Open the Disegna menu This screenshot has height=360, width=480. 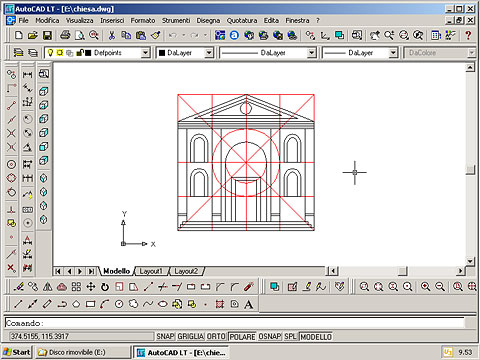click(x=208, y=21)
